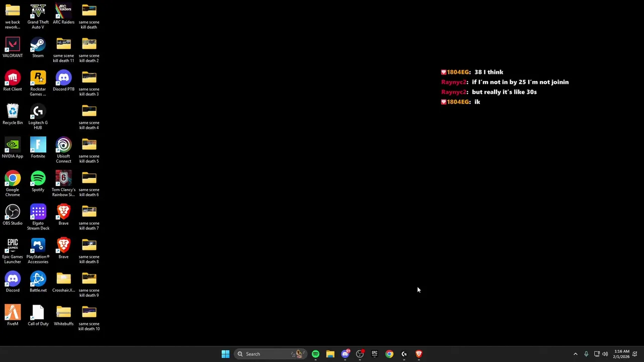Switch to Discord on the taskbar
Viewport: 644px width, 362px height.
click(345, 354)
